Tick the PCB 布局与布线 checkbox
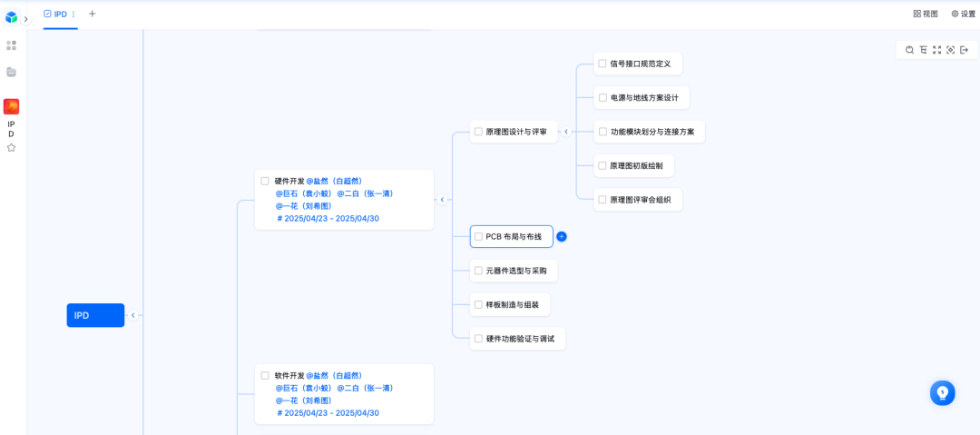This screenshot has height=435, width=980. click(478, 237)
